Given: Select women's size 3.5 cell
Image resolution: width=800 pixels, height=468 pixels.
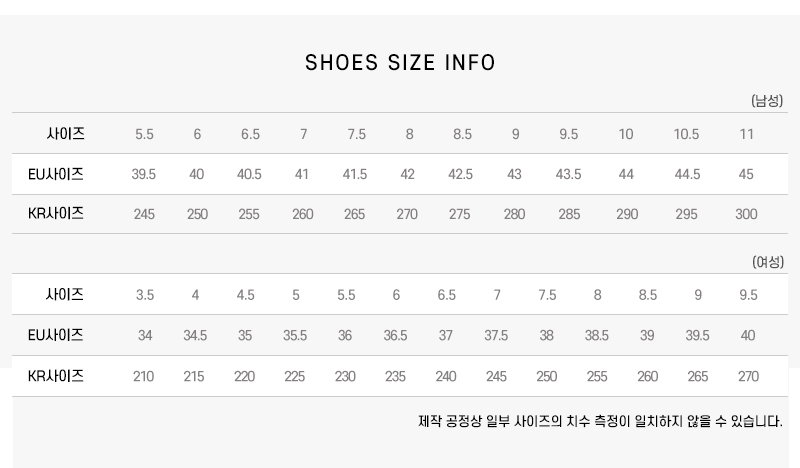Looking at the screenshot, I should coord(145,295).
